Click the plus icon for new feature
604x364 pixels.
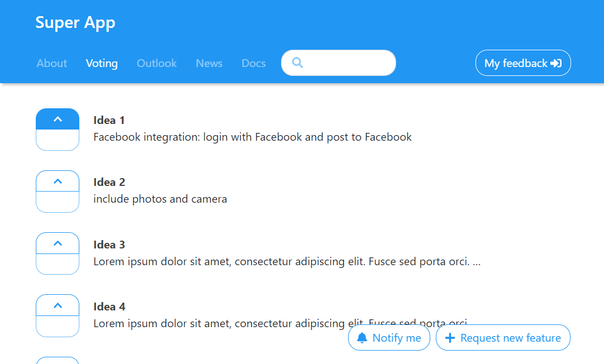[450, 338]
